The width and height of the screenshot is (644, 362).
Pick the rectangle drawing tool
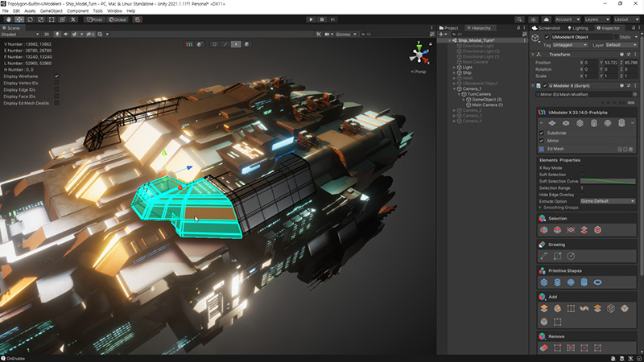557,256
